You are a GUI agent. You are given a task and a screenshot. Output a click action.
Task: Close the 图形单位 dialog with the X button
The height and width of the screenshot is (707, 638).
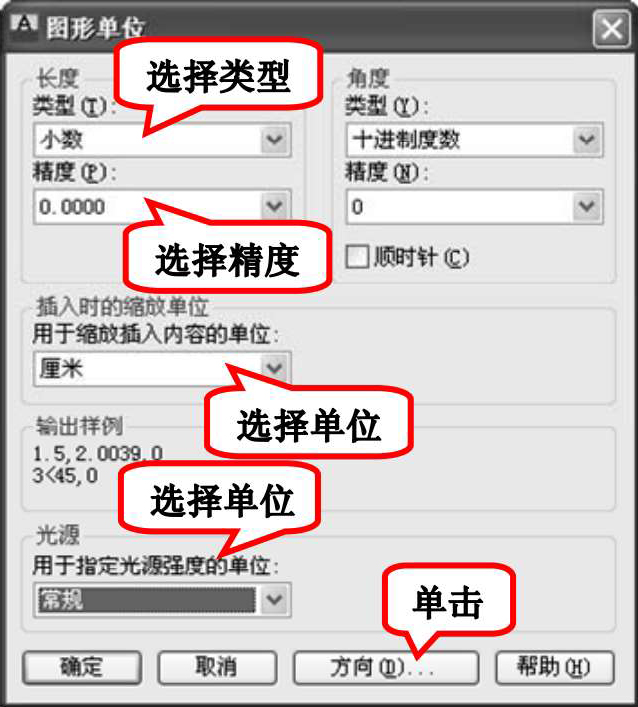(x=611, y=29)
